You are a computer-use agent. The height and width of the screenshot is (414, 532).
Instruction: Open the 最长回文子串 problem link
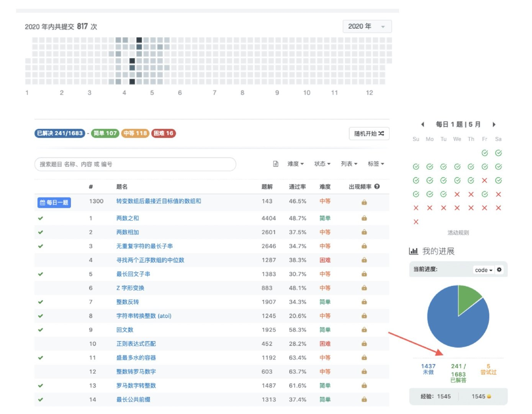133,274
